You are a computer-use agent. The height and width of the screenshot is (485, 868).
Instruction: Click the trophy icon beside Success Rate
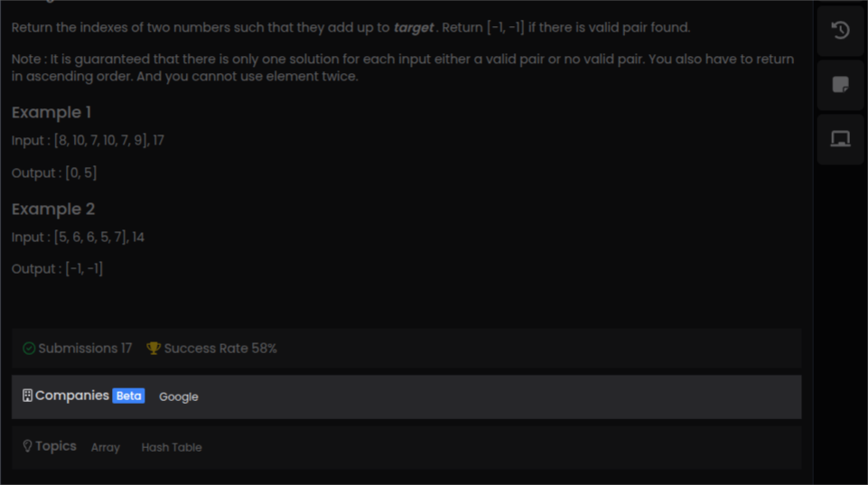(154, 349)
